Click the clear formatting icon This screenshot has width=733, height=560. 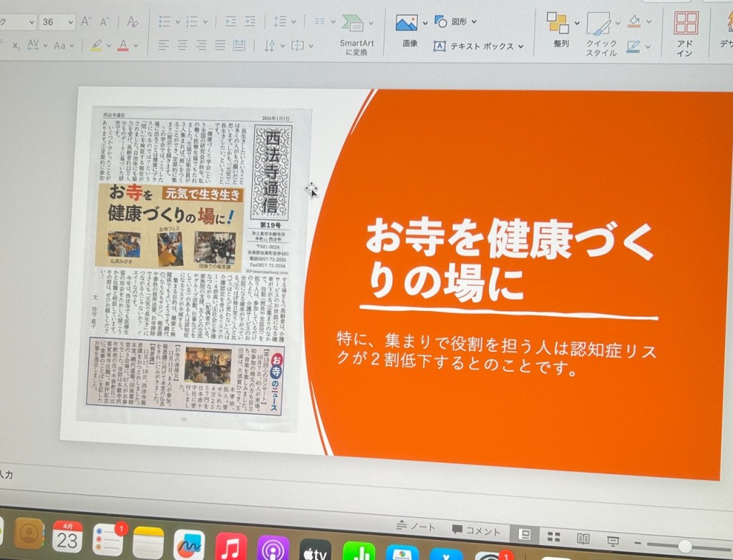pos(132,21)
